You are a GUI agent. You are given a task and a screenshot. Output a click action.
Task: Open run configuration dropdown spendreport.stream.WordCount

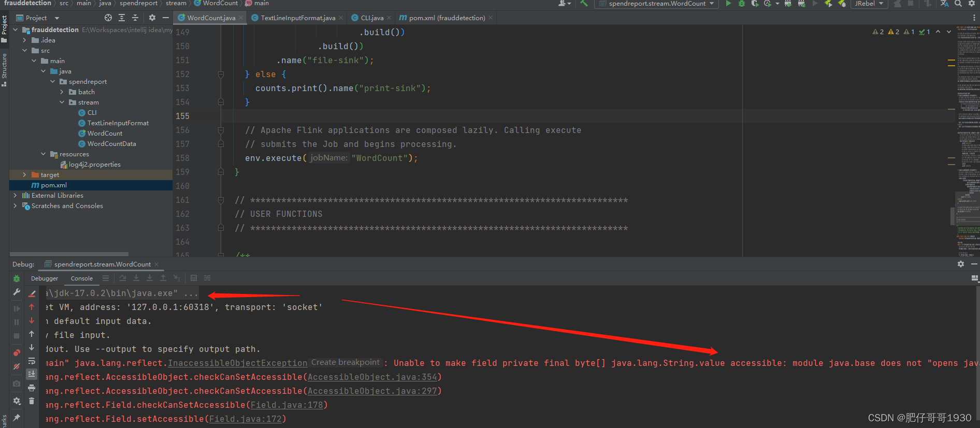[x=656, y=4]
